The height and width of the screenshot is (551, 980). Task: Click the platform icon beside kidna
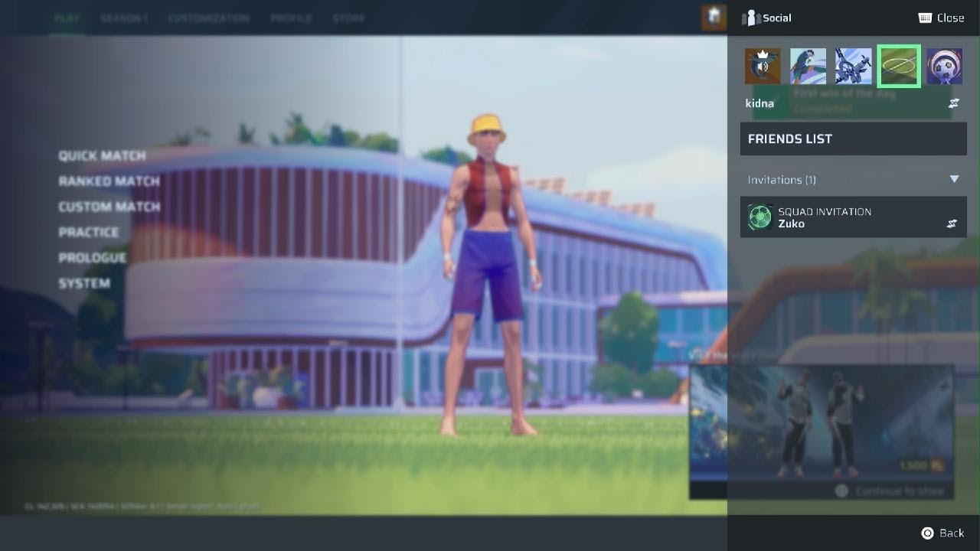tap(953, 103)
